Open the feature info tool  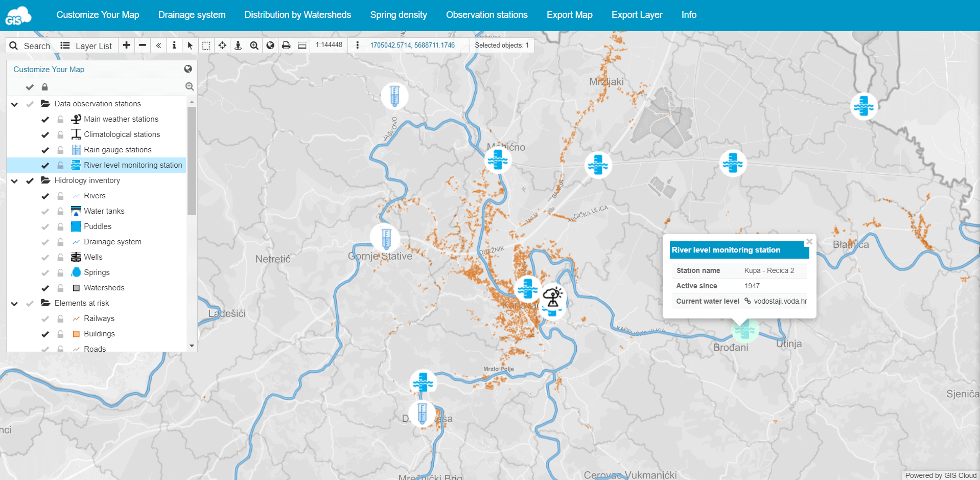(x=174, y=45)
